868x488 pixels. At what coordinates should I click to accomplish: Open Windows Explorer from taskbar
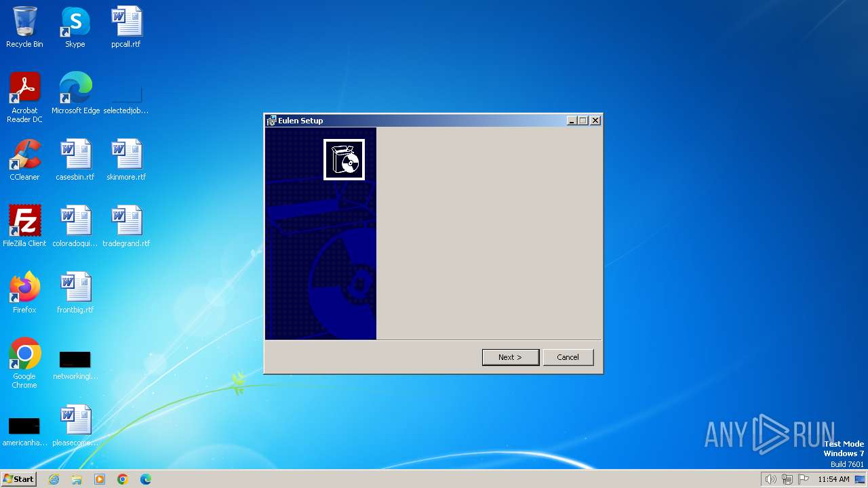77,479
